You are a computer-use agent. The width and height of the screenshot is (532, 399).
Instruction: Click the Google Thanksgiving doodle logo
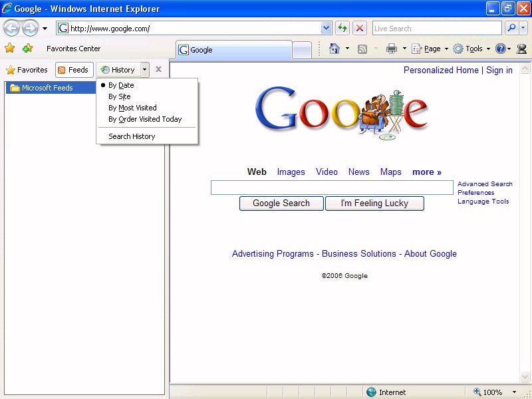click(342, 112)
